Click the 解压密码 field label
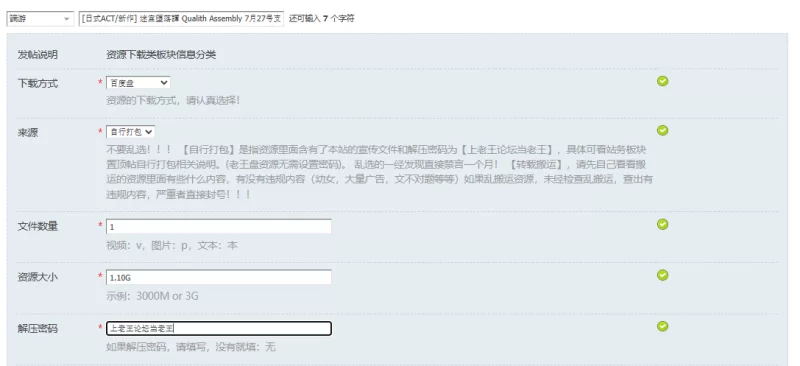This screenshot has width=800, height=366. coord(38,329)
